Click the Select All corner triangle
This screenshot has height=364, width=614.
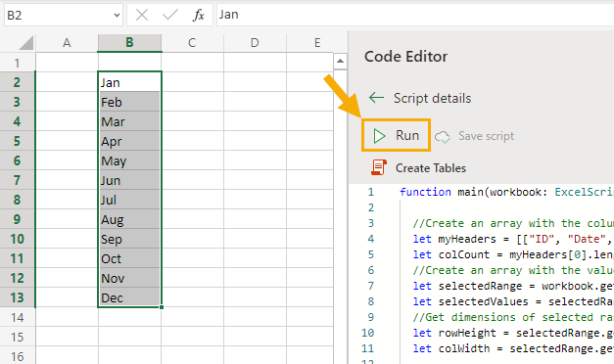tap(25, 43)
